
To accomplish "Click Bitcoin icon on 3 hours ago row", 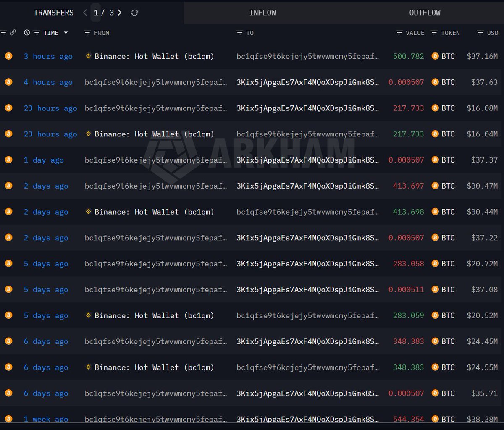I will (x=8, y=56).
